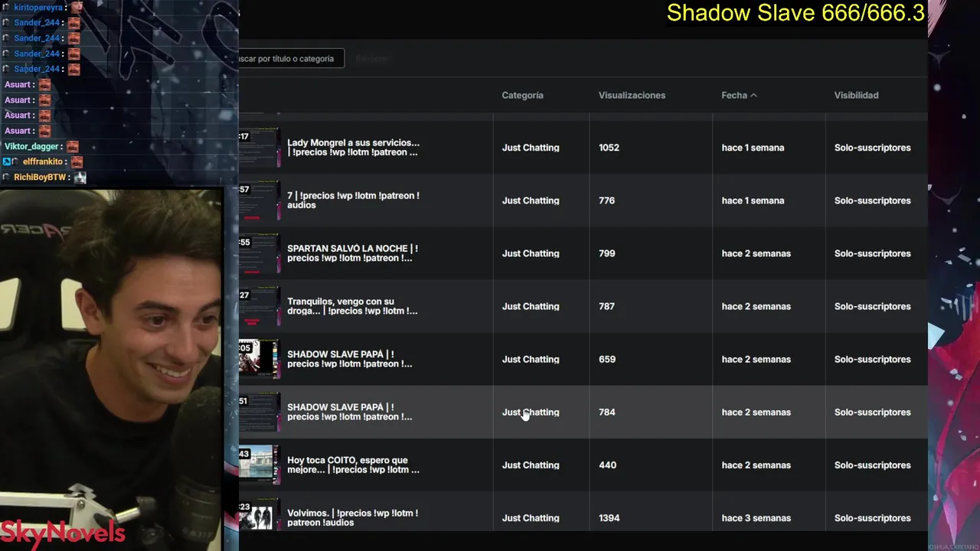Open the '7 | !precios !wp !lotm' video title
The width and height of the screenshot is (980, 551).
(353, 201)
